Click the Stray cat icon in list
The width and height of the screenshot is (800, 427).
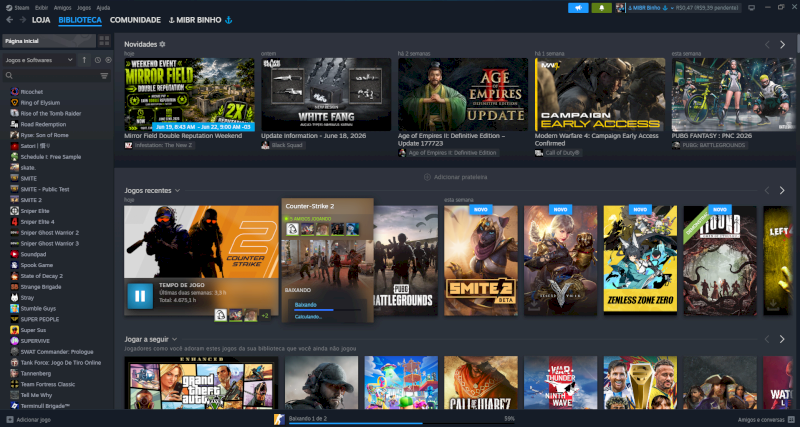14,297
